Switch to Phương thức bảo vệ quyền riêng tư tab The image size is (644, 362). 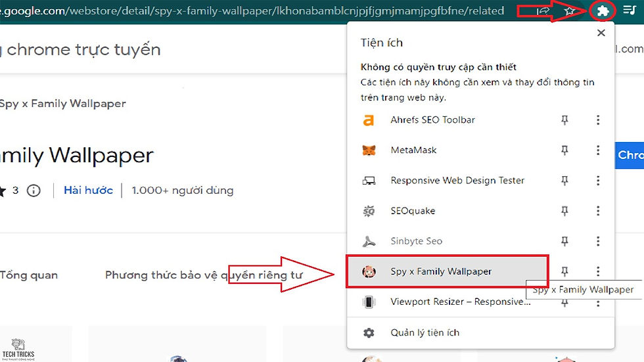(x=204, y=275)
